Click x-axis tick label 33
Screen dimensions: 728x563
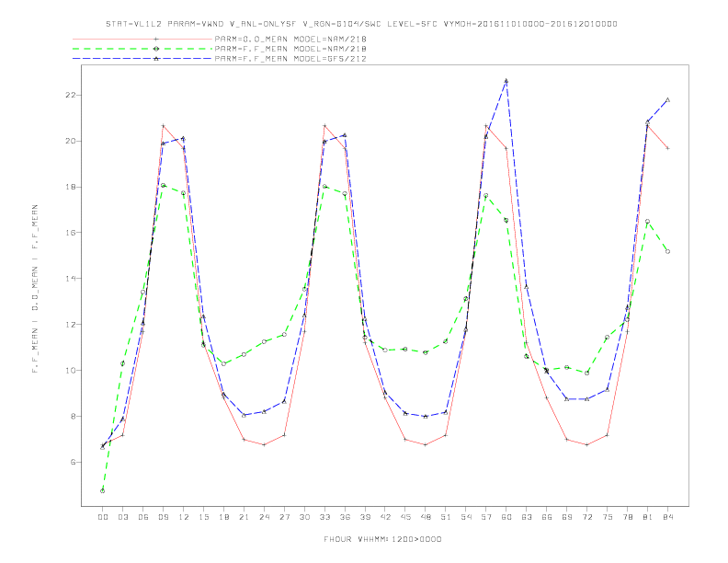[x=324, y=517]
